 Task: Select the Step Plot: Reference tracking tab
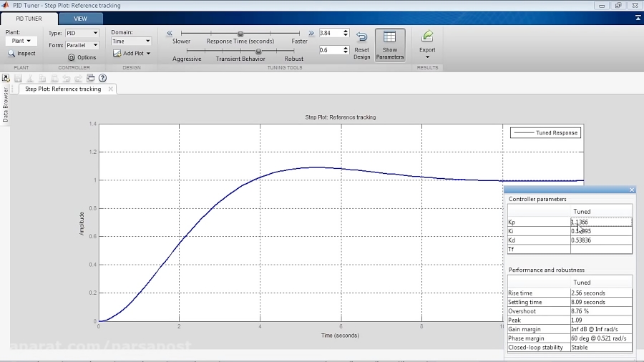tap(63, 89)
